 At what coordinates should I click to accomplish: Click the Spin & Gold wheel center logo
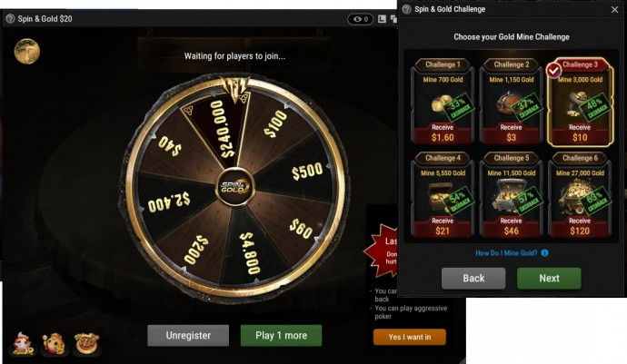[235, 187]
